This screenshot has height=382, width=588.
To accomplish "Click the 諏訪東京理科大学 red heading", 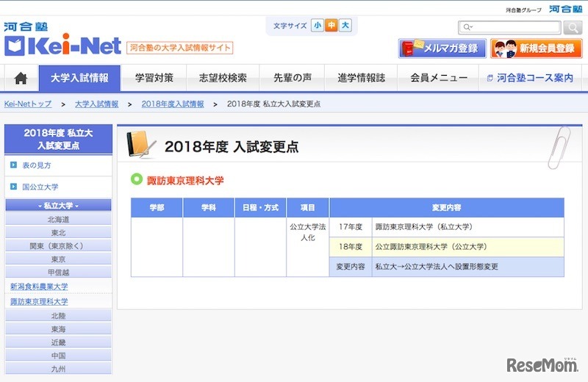I will click(x=185, y=180).
